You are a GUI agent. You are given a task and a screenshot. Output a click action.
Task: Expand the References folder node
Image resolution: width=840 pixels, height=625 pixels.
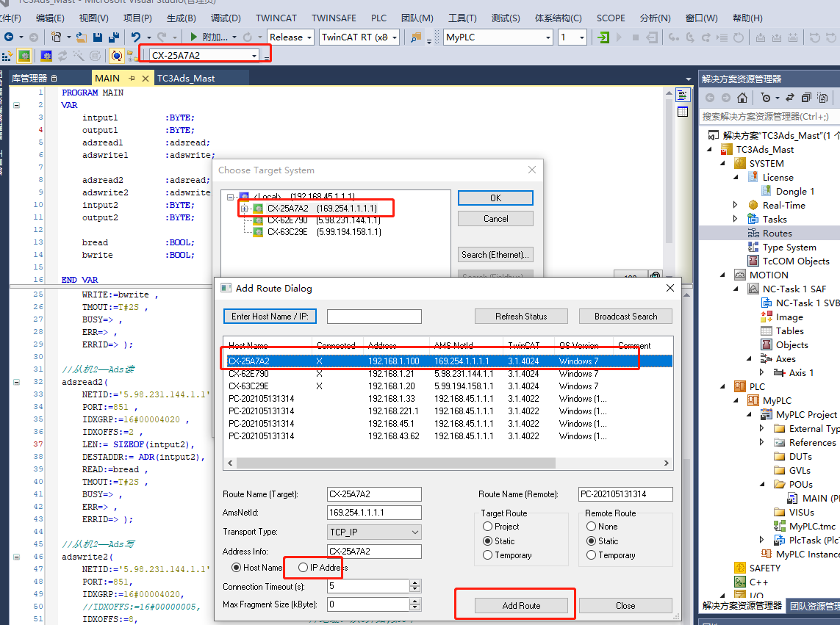click(761, 442)
